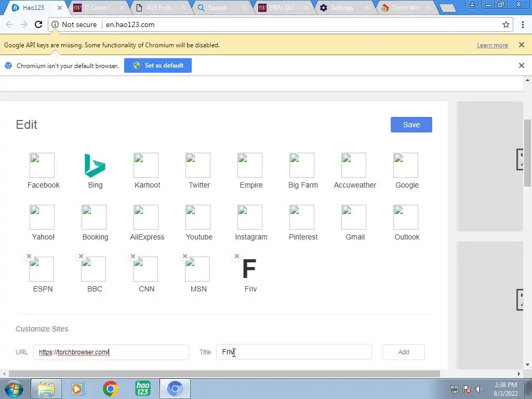Click the Twitter site icon
This screenshot has height=399, width=532.
(x=198, y=165)
